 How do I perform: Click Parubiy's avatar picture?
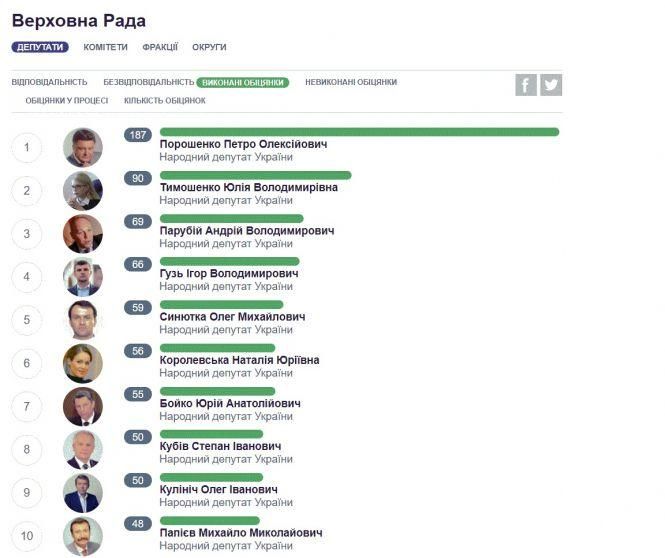(83, 234)
